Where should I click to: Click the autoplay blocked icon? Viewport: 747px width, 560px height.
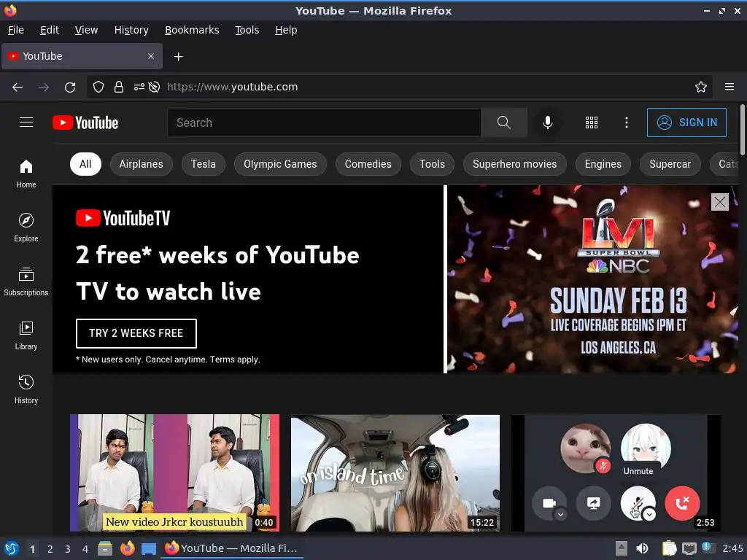[x=154, y=87]
